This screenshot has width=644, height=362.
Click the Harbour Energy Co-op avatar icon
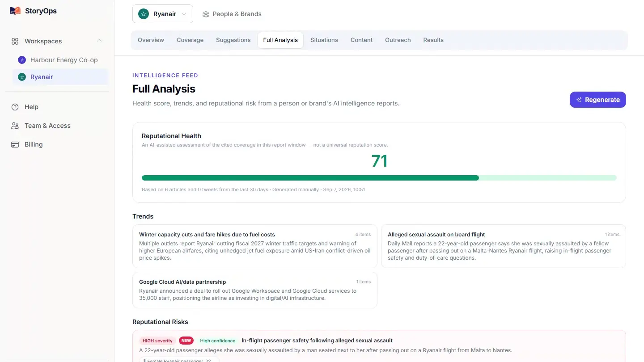click(21, 60)
